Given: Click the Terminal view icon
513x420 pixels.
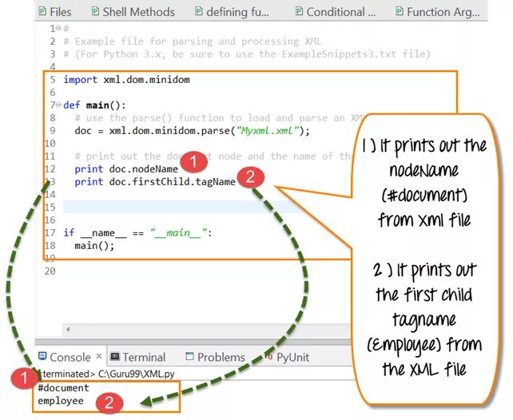Looking at the screenshot, I should [115, 356].
